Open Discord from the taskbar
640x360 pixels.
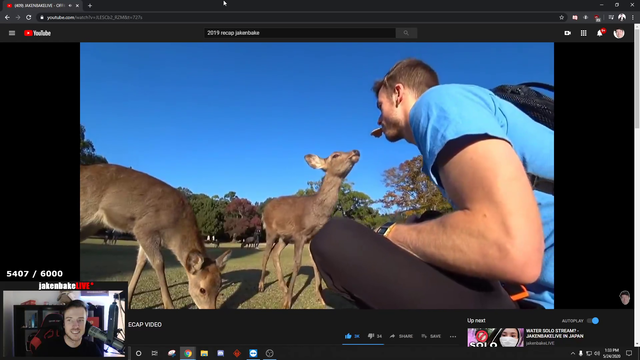pos(220,353)
